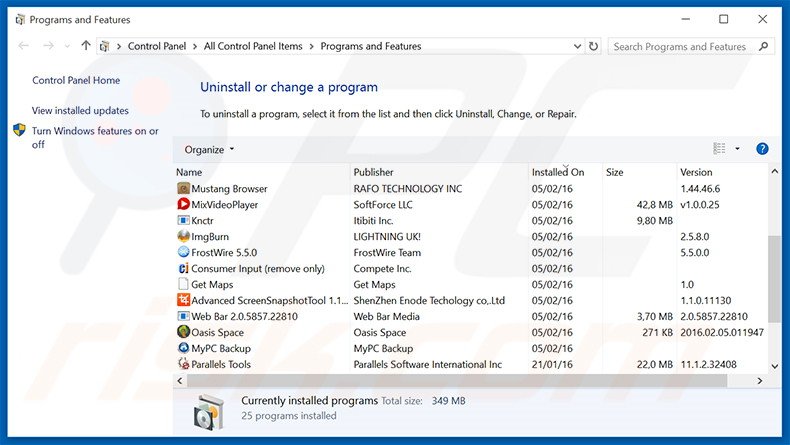Click the Advanced ScreenSnapshotTool icon

(183, 300)
